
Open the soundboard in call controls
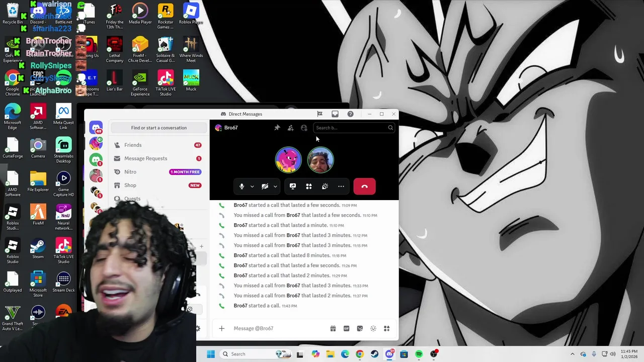pos(325,187)
